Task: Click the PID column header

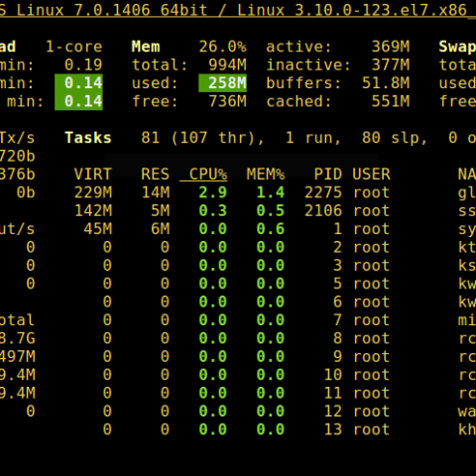Action: click(328, 175)
